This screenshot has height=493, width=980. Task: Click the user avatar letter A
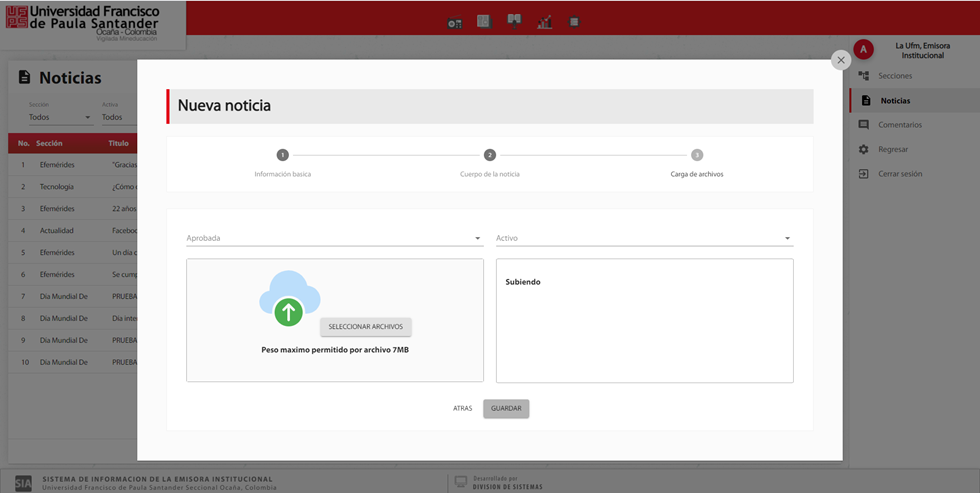pos(864,49)
